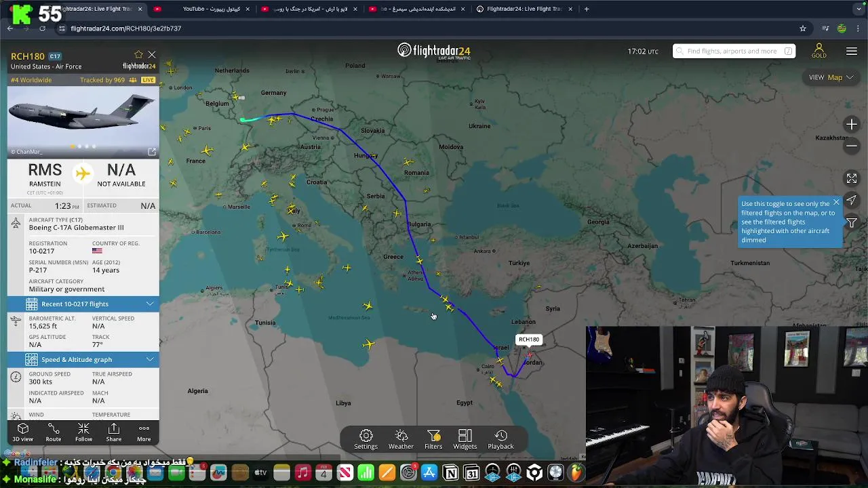Click the Flightradar24 logo
This screenshot has height=488, width=868.
pyautogui.click(x=434, y=52)
